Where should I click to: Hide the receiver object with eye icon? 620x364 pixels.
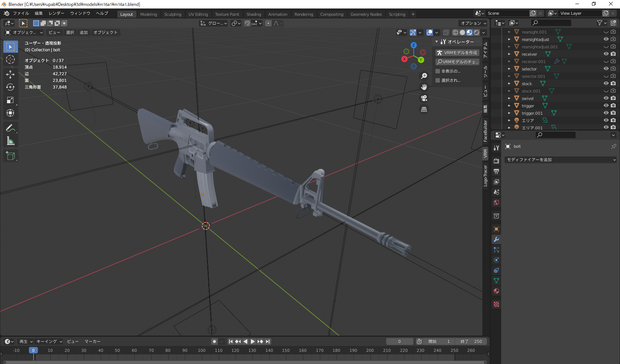606,54
